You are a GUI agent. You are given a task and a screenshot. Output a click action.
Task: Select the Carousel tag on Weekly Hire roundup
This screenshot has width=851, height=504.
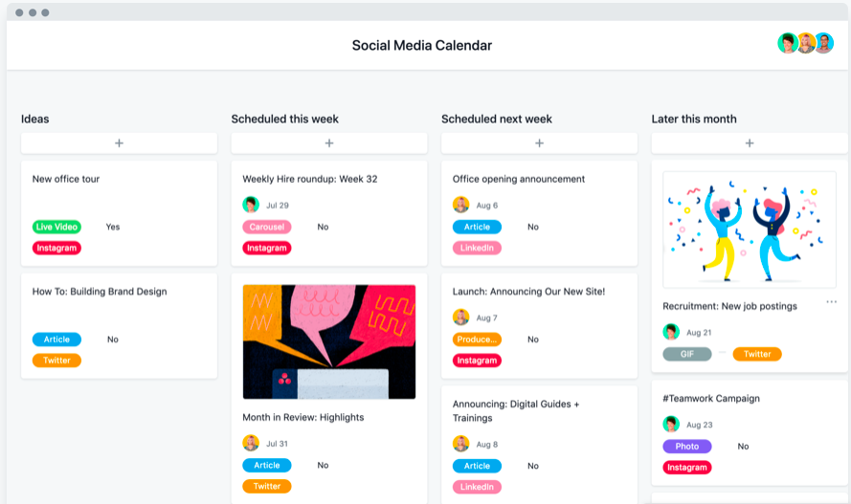(267, 227)
